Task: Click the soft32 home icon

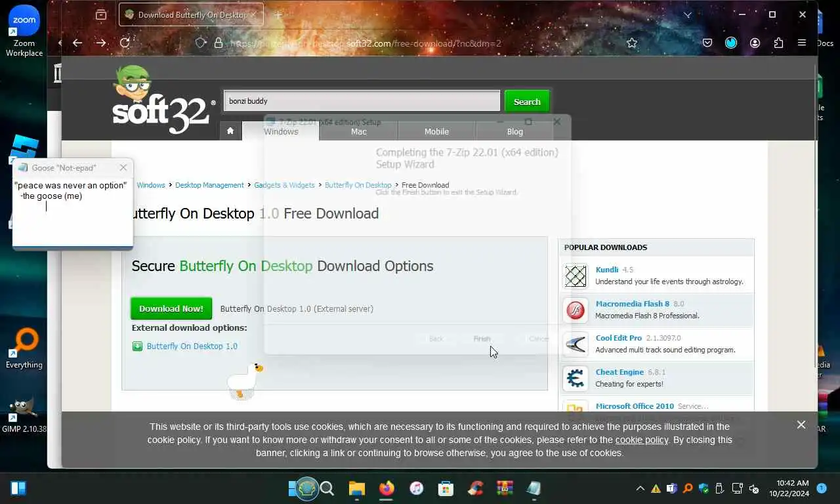Action: click(230, 131)
